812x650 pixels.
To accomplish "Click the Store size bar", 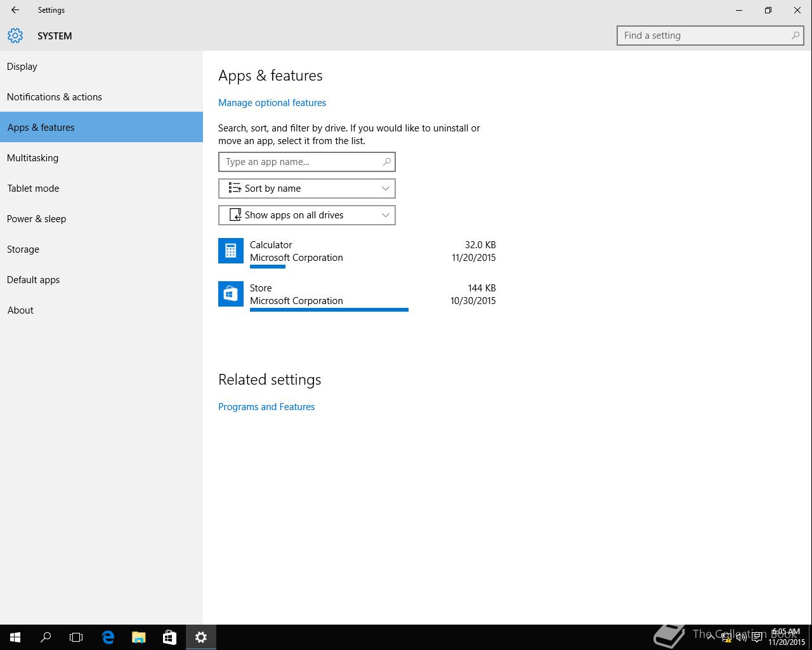I will (x=329, y=310).
